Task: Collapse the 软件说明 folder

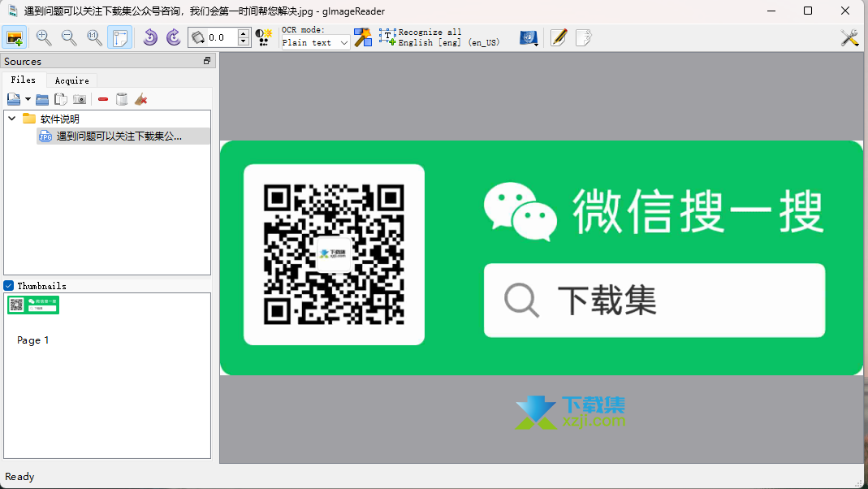Action: click(x=11, y=119)
